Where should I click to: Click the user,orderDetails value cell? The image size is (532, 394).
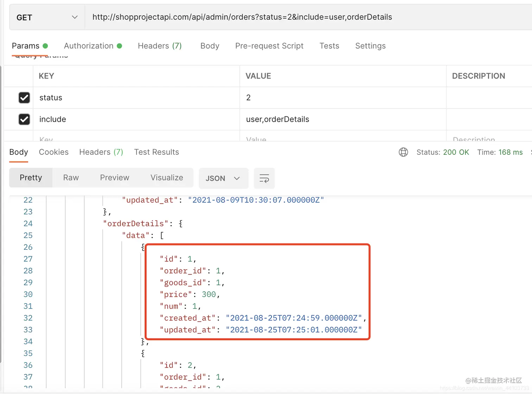(x=343, y=119)
